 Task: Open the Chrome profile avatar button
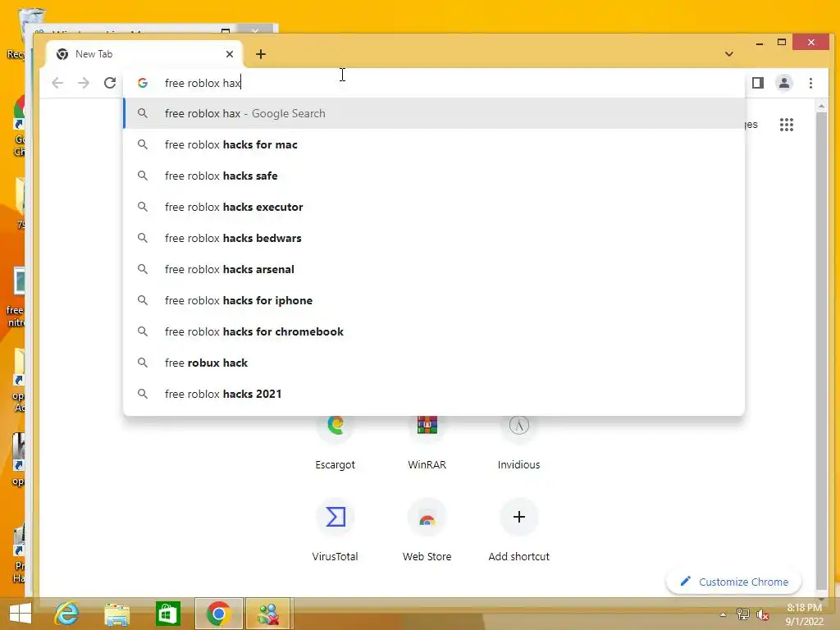(783, 83)
